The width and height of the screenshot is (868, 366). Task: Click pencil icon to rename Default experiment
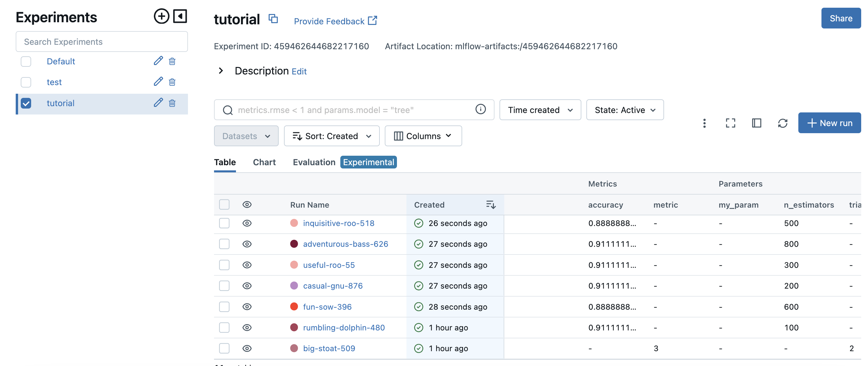tap(158, 61)
